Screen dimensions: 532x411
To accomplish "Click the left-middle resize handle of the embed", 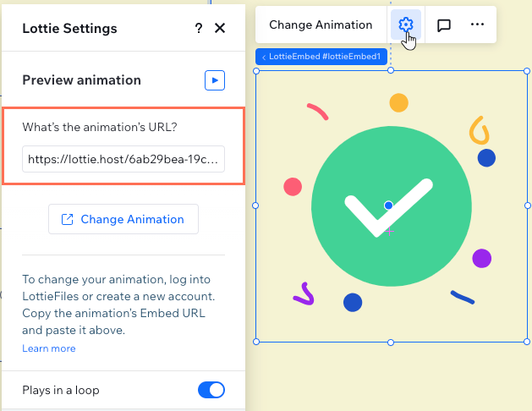I will 255,205.
